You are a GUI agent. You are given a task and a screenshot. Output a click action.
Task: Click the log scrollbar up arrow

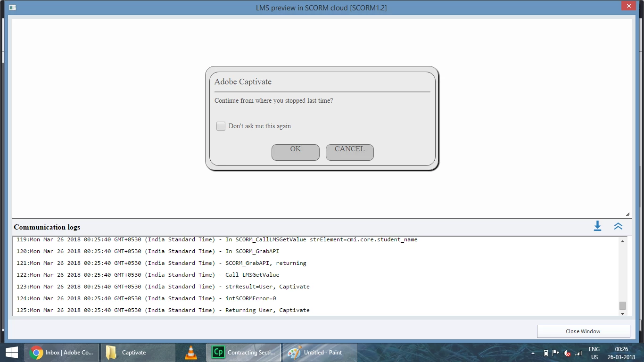point(622,241)
